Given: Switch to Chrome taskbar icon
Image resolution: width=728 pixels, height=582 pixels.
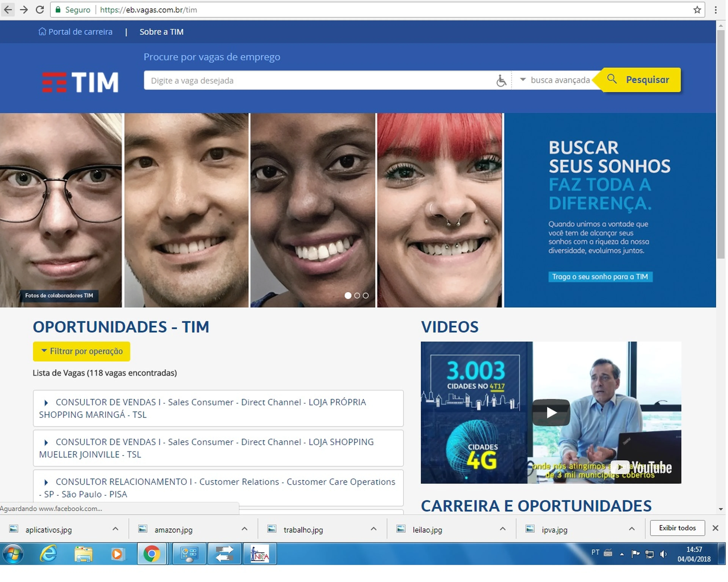Looking at the screenshot, I should click(152, 554).
